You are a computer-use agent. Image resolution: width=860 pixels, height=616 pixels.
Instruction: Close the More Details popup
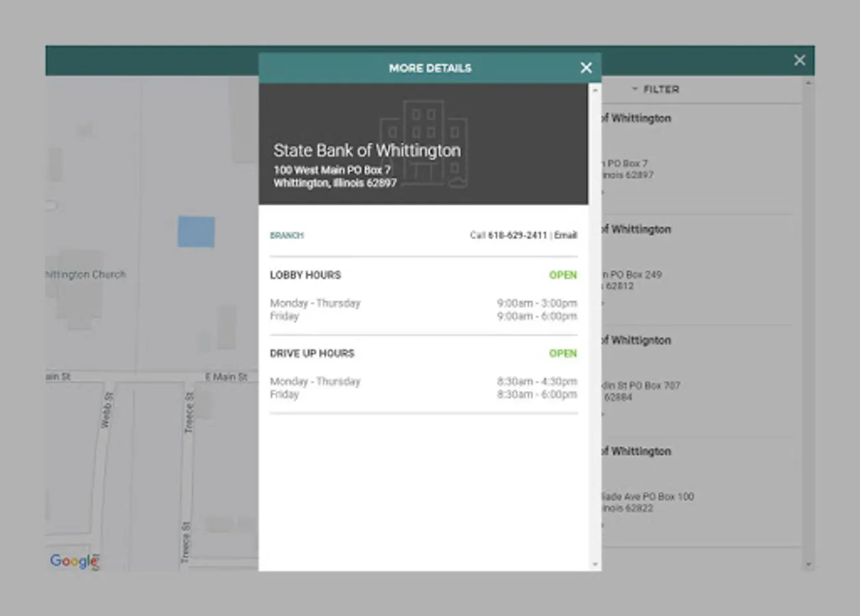(586, 68)
